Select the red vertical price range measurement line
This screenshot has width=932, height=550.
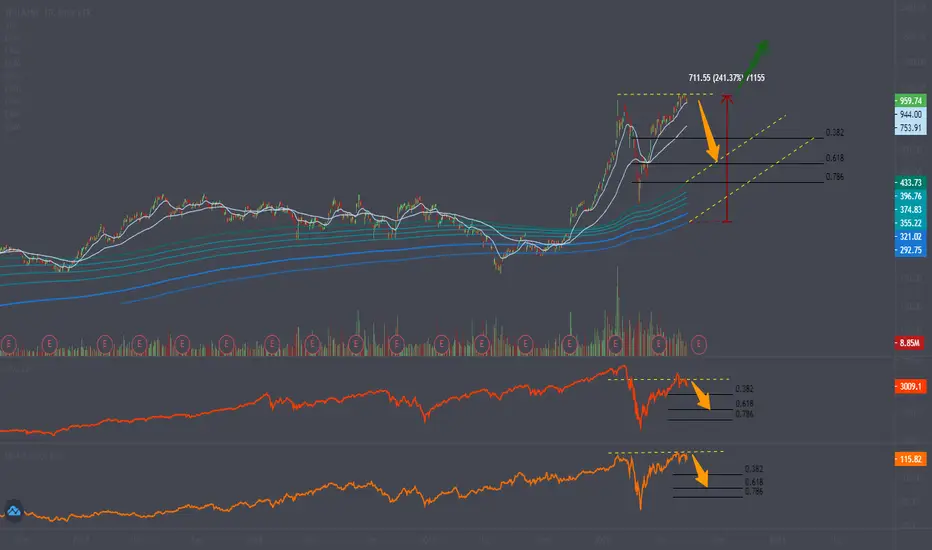tap(727, 158)
